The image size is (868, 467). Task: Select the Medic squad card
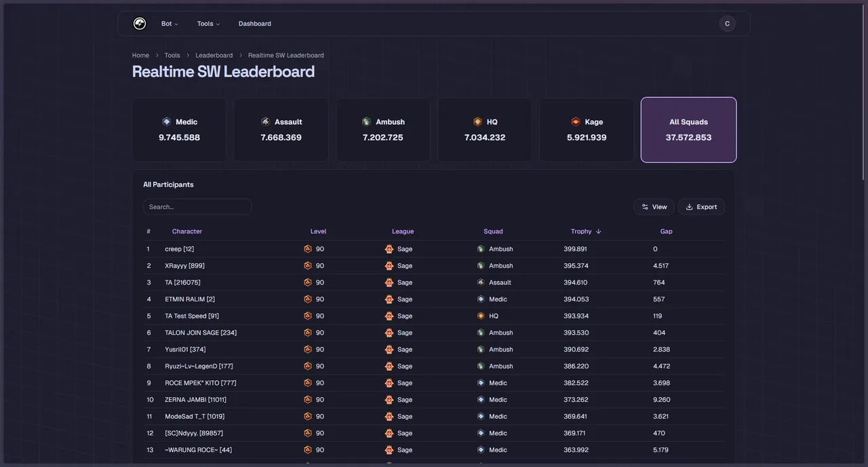coord(179,130)
